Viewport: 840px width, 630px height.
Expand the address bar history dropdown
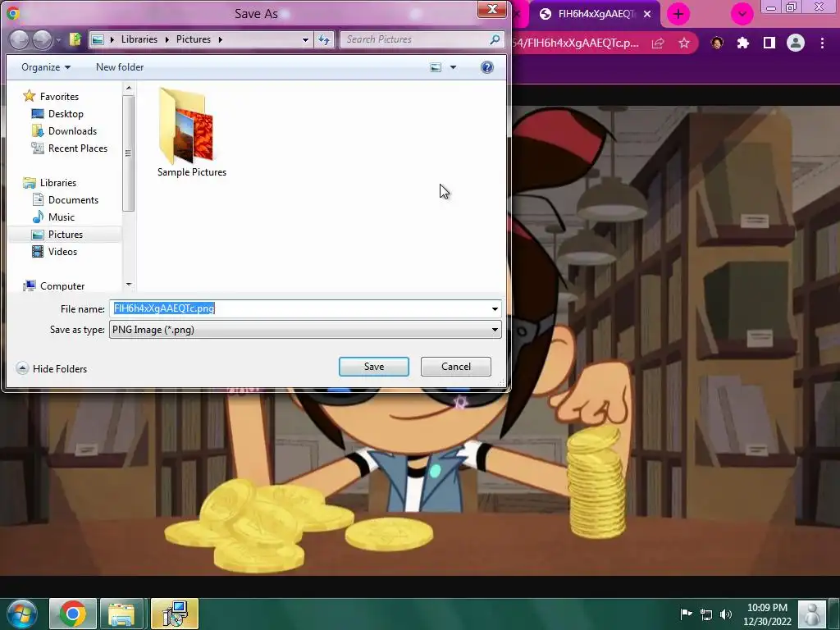(305, 39)
